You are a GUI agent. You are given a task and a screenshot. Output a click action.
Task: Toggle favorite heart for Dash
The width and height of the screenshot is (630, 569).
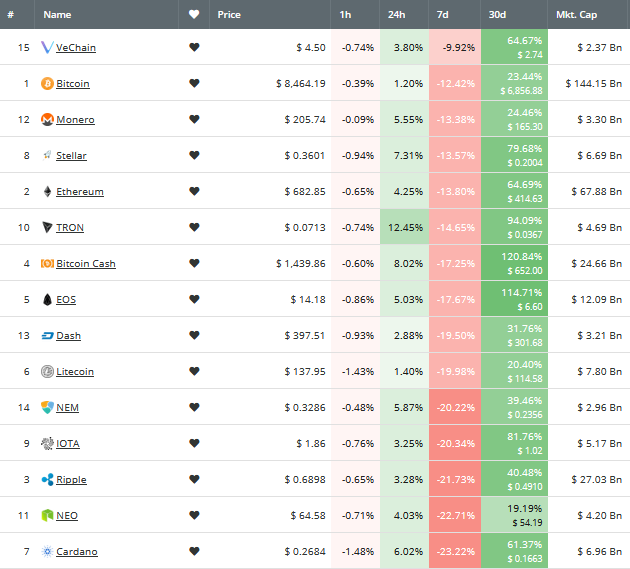pyautogui.click(x=194, y=335)
